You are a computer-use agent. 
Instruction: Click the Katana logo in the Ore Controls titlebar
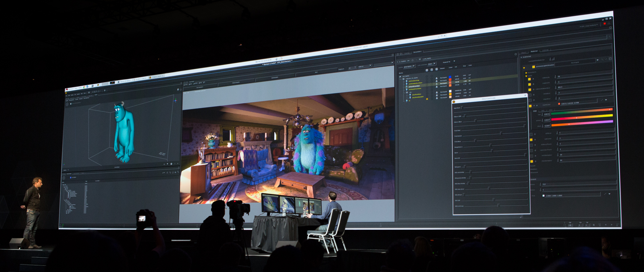pyautogui.click(x=454, y=102)
